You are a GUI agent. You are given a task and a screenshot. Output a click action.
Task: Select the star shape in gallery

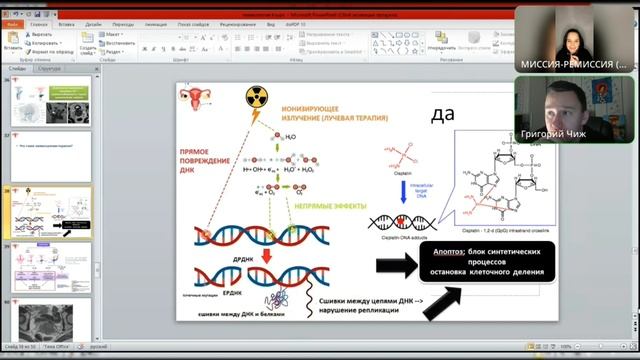click(x=415, y=51)
